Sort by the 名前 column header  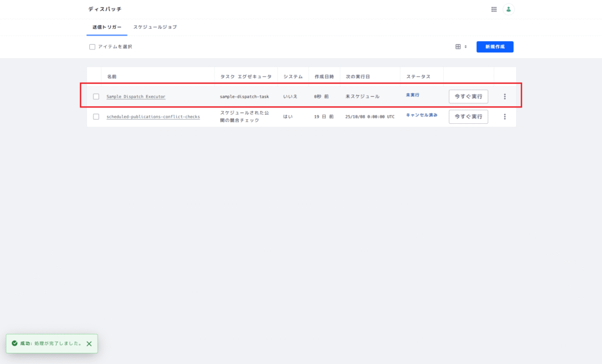pyautogui.click(x=112, y=77)
